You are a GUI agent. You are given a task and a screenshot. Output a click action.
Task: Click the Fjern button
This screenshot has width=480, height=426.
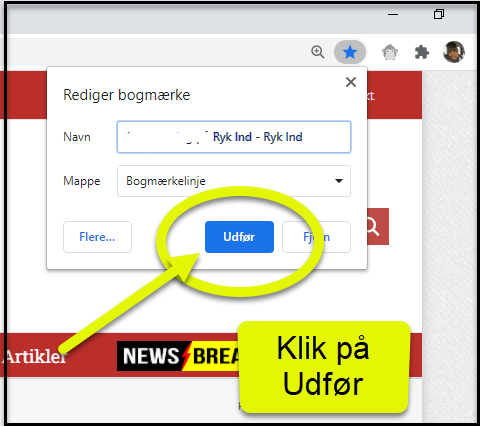pos(316,237)
